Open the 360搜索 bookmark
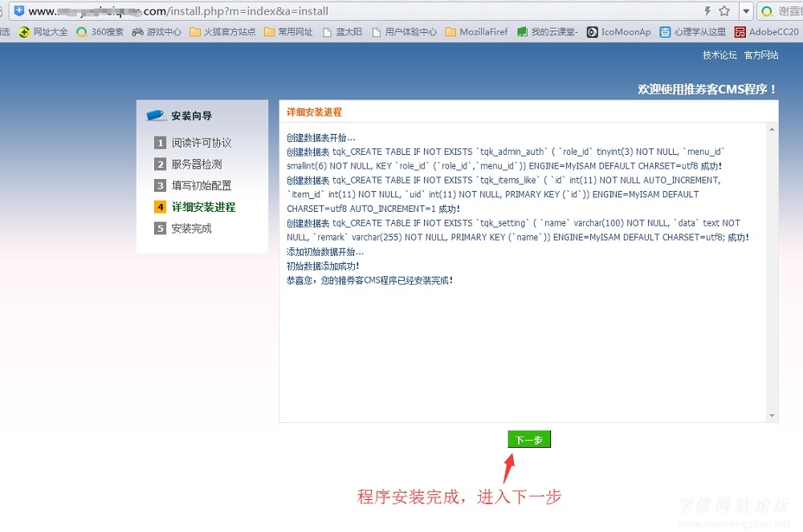This screenshot has height=532, width=803. pos(100,32)
